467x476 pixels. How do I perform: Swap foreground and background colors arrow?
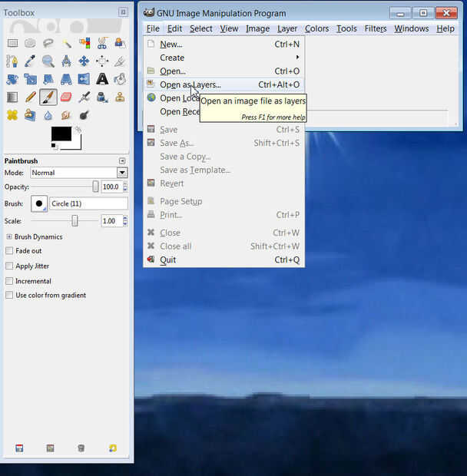[x=78, y=130]
